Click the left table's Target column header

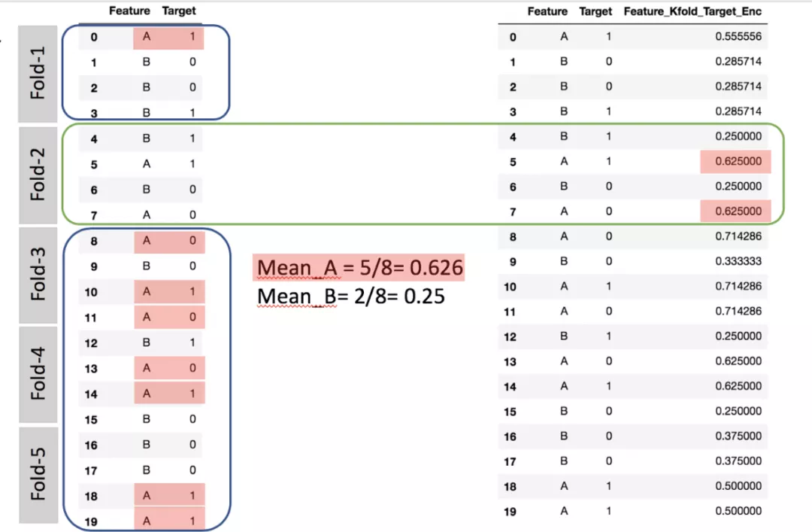pyautogui.click(x=179, y=11)
